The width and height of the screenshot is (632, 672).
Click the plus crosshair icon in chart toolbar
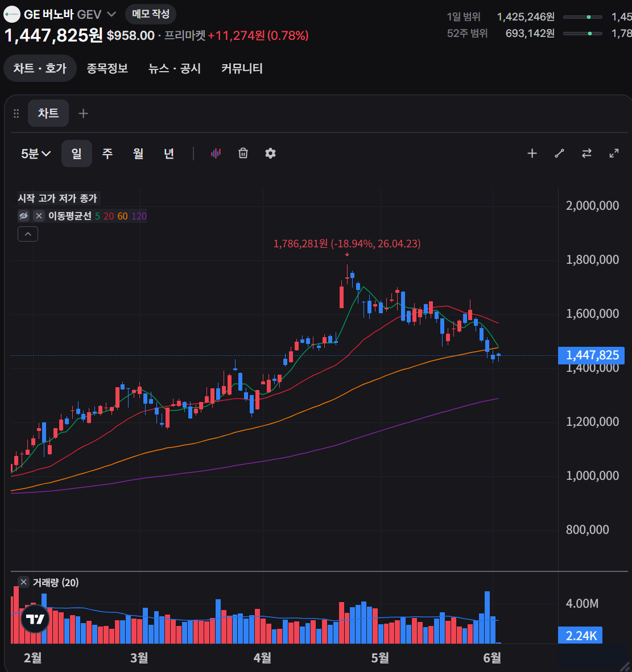(x=532, y=153)
